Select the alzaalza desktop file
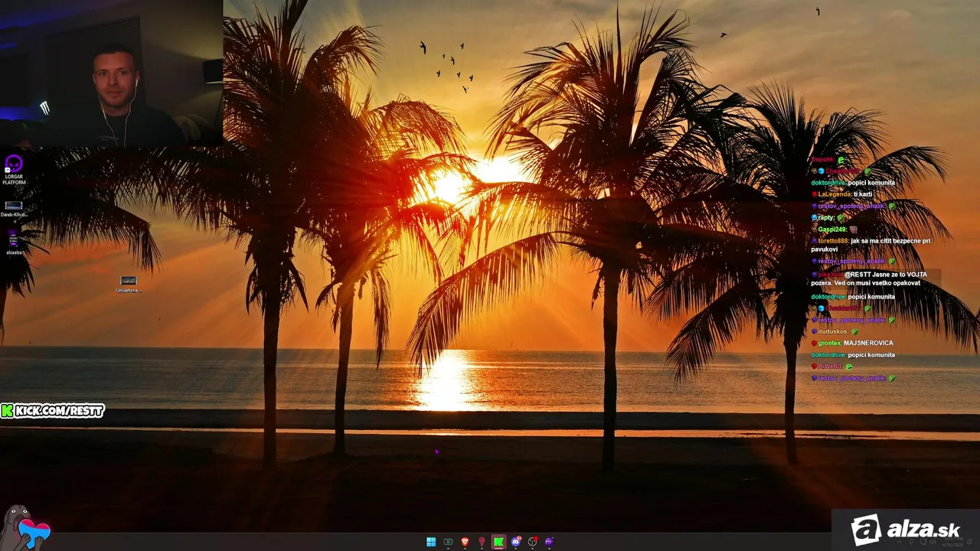This screenshot has height=551, width=980. click(x=14, y=243)
